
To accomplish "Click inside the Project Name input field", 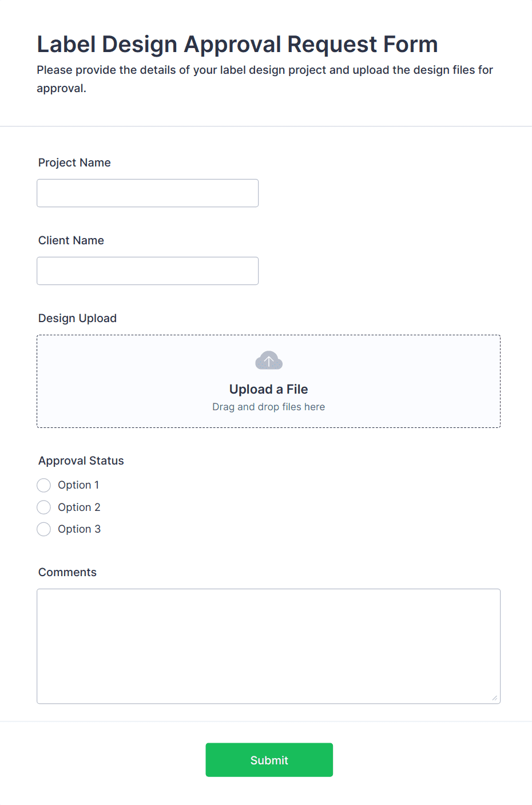I will pyautogui.click(x=147, y=193).
